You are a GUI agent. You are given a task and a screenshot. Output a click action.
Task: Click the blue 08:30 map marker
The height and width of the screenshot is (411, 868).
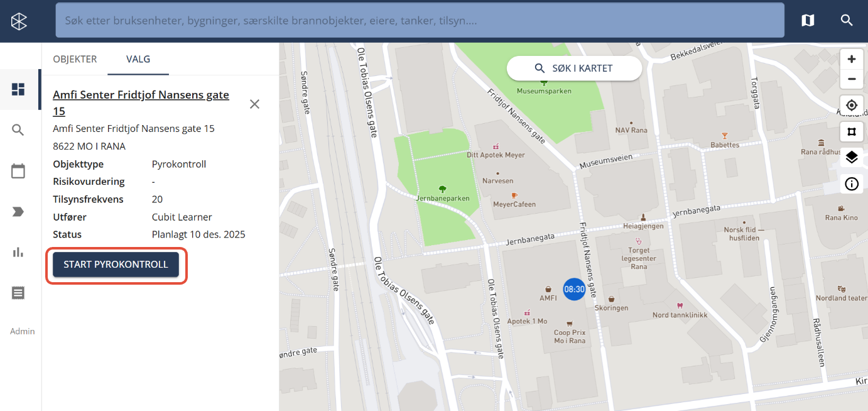point(574,289)
